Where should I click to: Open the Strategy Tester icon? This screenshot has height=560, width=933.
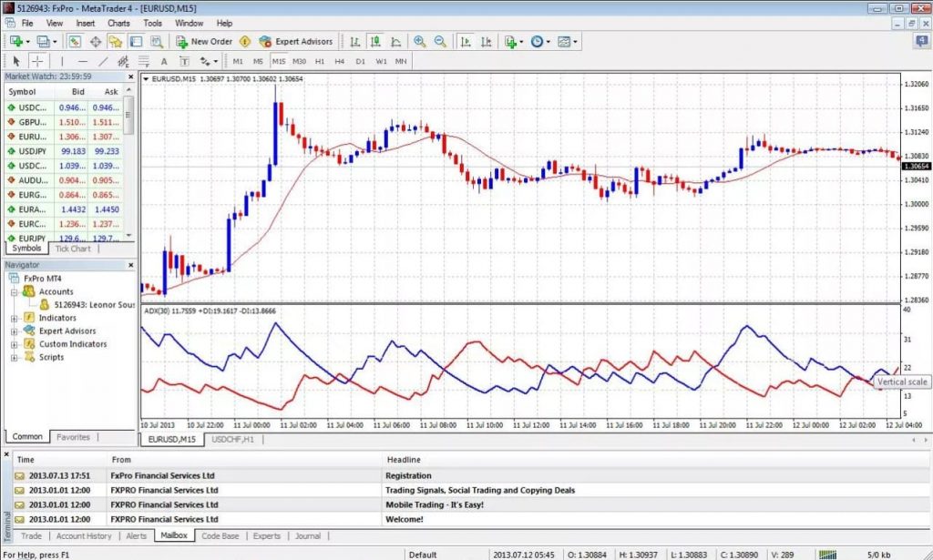[157, 41]
